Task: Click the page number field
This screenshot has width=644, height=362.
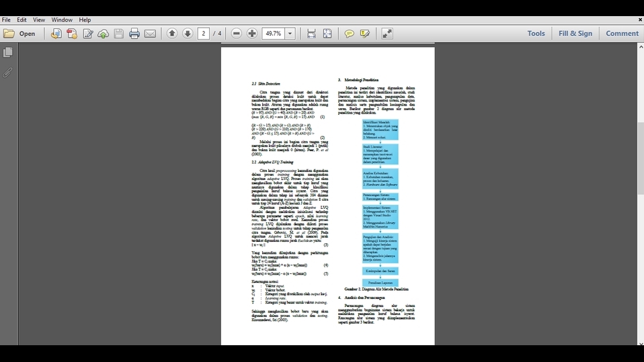Action: click(203, 34)
